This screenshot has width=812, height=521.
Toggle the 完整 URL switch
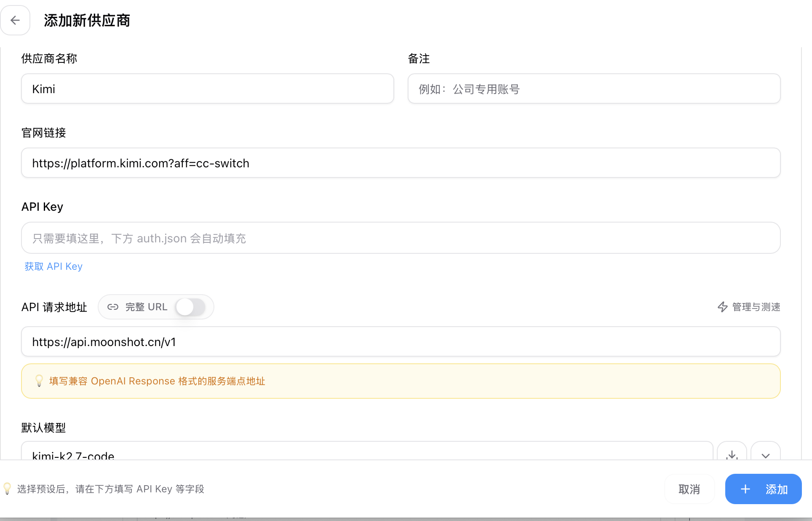click(x=190, y=307)
